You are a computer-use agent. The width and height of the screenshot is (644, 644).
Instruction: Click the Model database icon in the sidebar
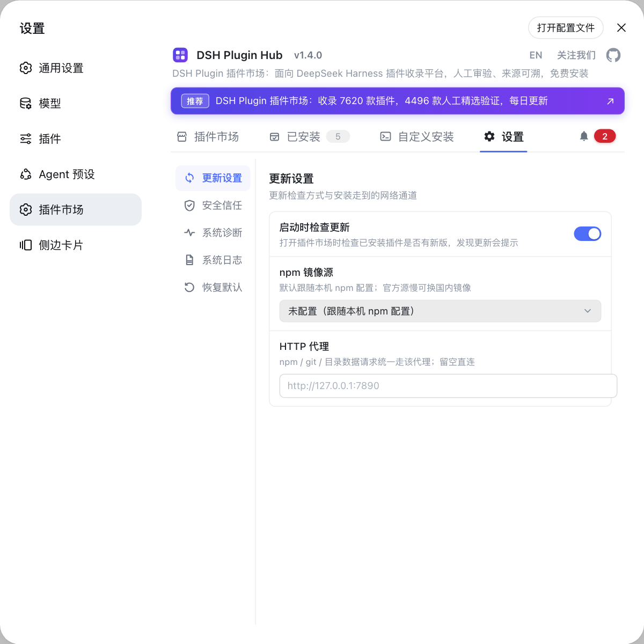(26, 104)
